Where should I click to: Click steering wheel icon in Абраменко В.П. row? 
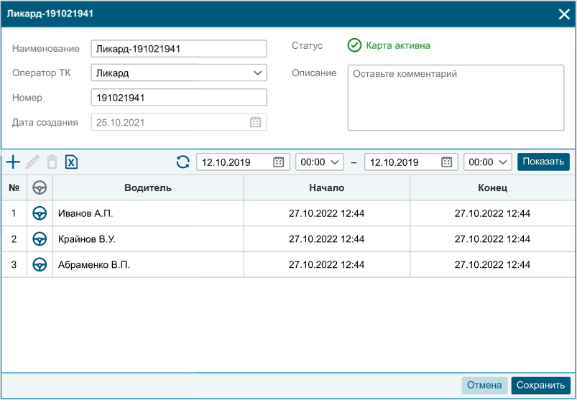[39, 265]
